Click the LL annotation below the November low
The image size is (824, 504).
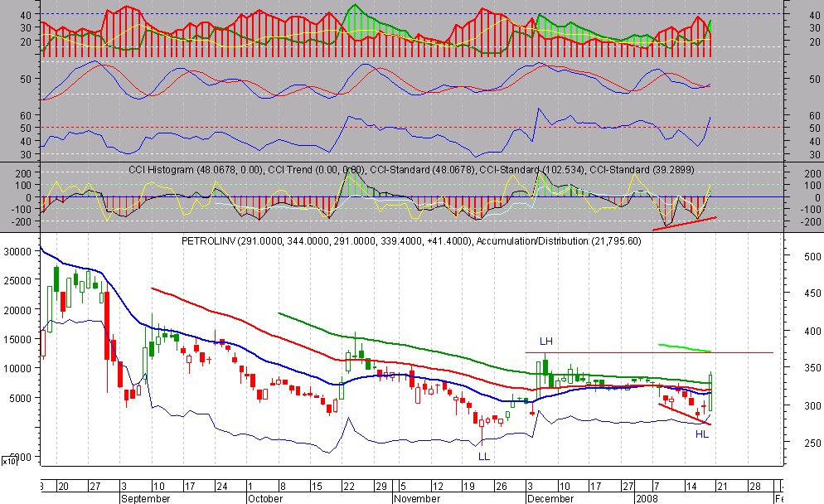coord(484,457)
